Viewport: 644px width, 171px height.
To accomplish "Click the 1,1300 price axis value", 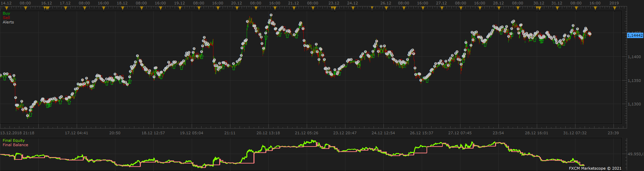I will [x=634, y=104].
